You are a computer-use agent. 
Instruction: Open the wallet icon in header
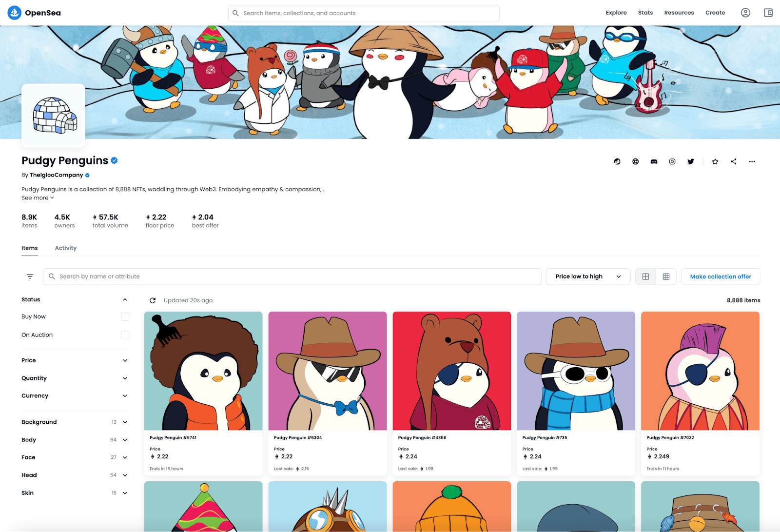click(768, 13)
